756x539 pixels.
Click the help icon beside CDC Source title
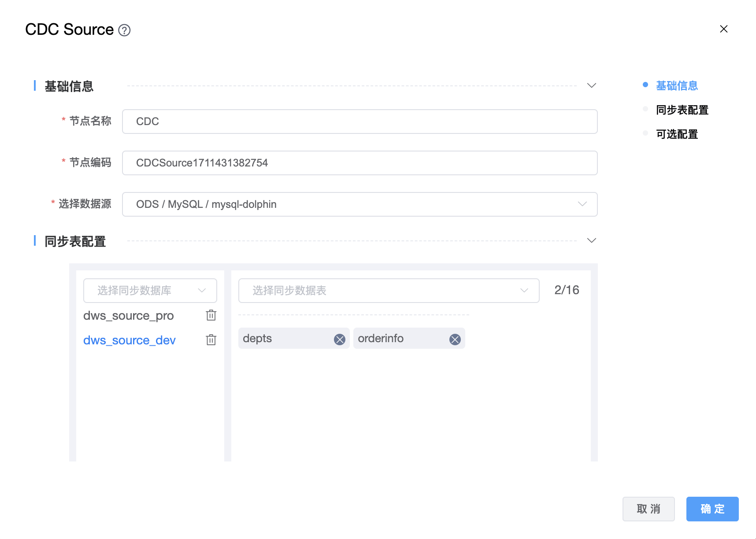pos(125,30)
